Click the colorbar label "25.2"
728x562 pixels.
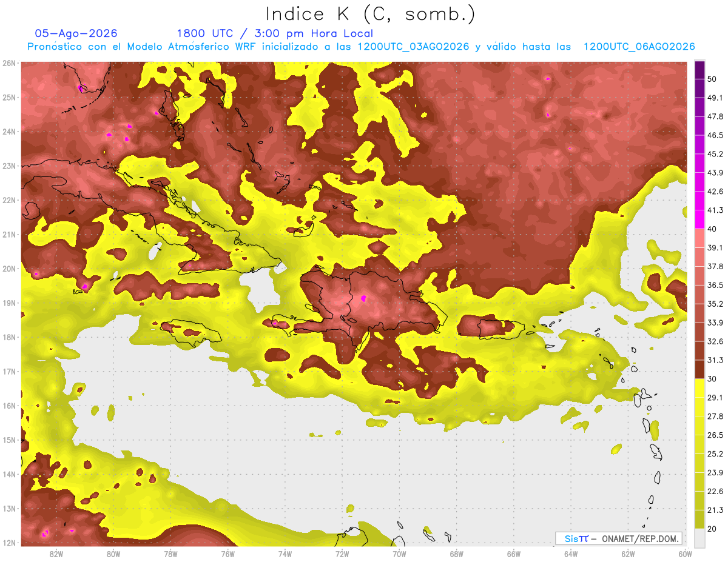tap(715, 454)
